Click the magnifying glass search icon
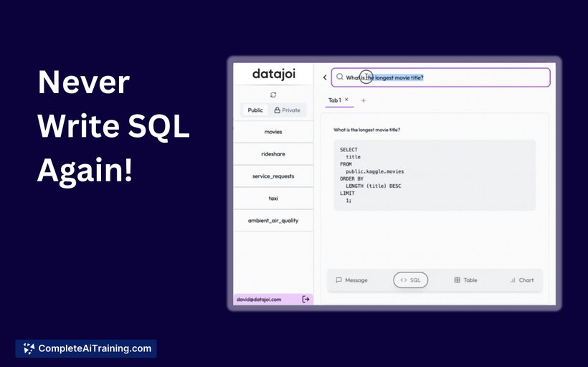This screenshot has height=367, width=588. 339,77
